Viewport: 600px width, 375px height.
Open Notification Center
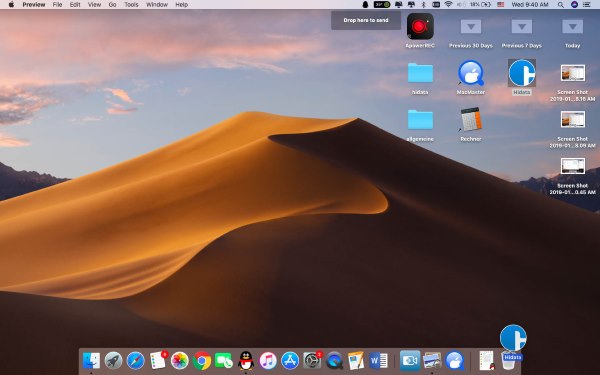[587, 5]
